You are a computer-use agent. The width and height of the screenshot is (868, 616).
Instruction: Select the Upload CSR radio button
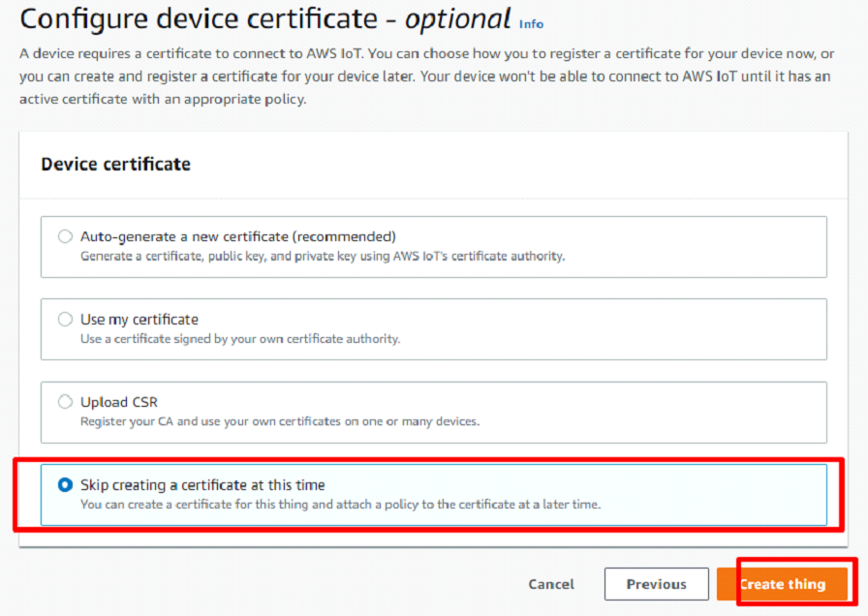(65, 400)
